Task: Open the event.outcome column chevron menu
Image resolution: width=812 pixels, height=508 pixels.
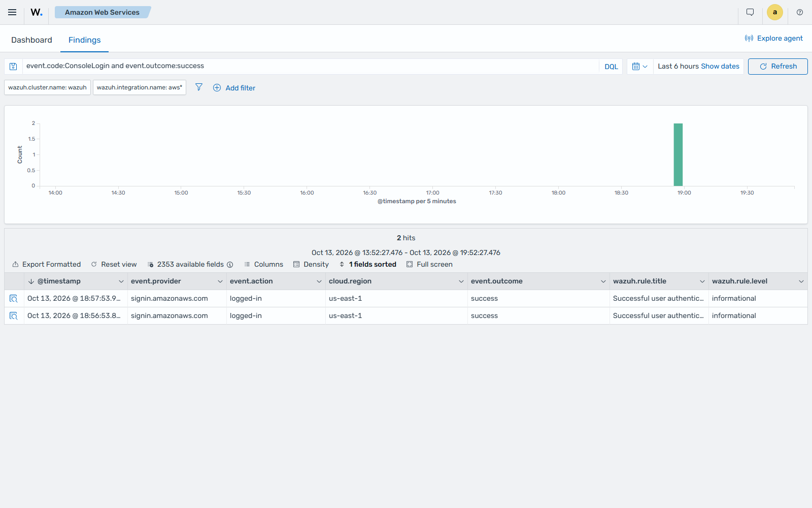Action: tap(603, 281)
